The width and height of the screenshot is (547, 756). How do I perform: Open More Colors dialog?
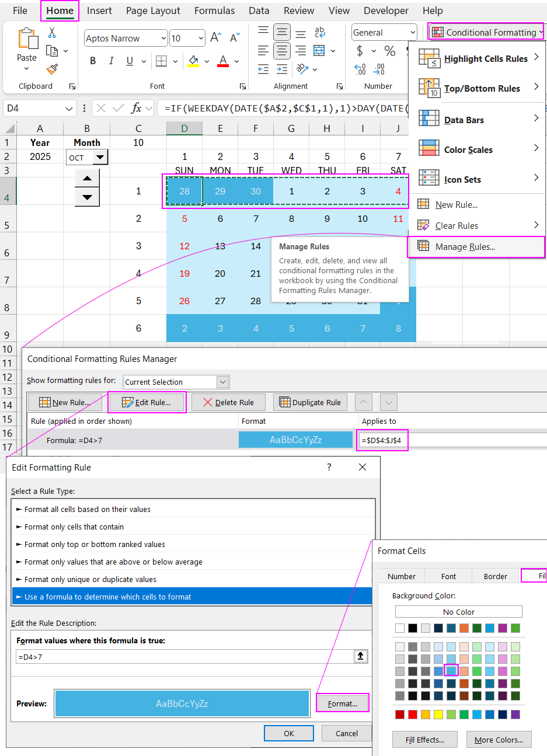(x=499, y=739)
